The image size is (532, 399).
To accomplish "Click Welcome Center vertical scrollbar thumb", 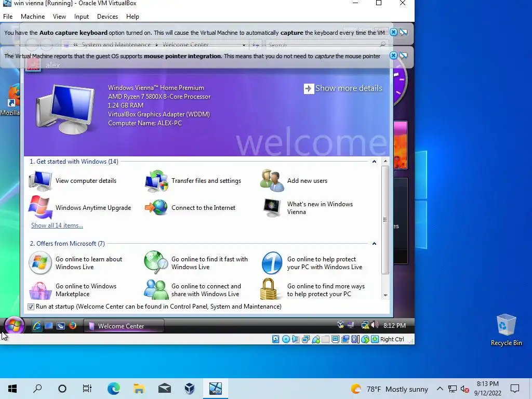I will point(385,220).
